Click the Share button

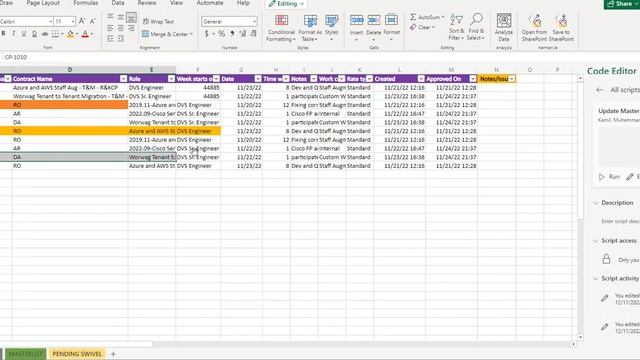tap(621, 4)
